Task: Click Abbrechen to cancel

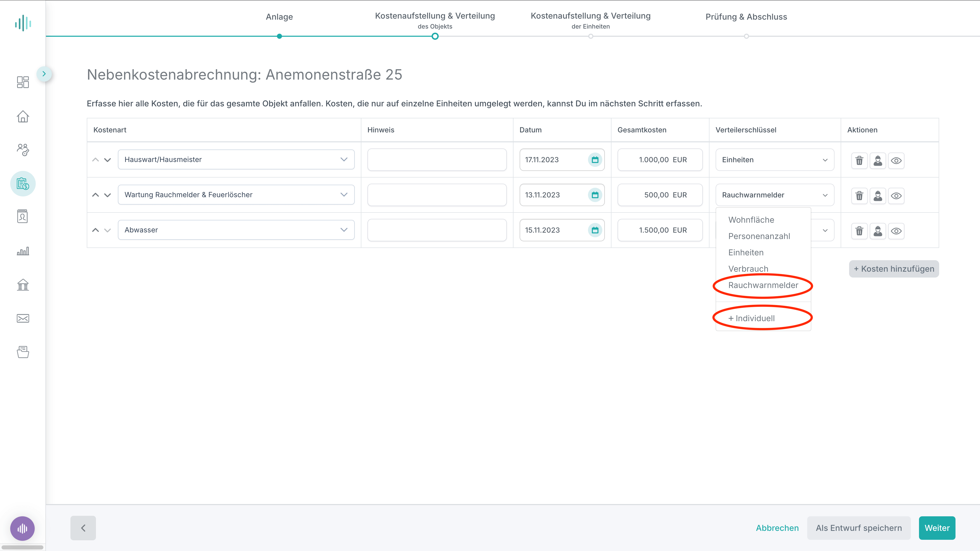Action: click(x=777, y=528)
